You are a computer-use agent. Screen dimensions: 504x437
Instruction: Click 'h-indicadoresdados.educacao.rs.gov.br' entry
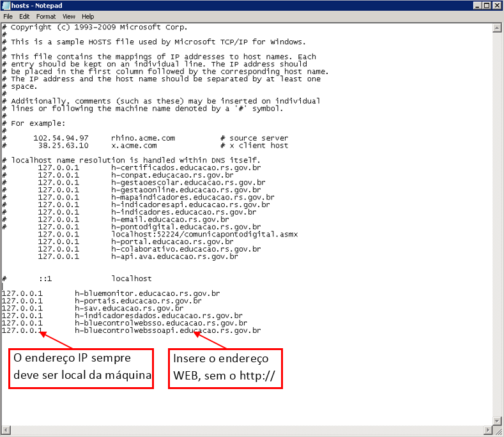click(159, 316)
